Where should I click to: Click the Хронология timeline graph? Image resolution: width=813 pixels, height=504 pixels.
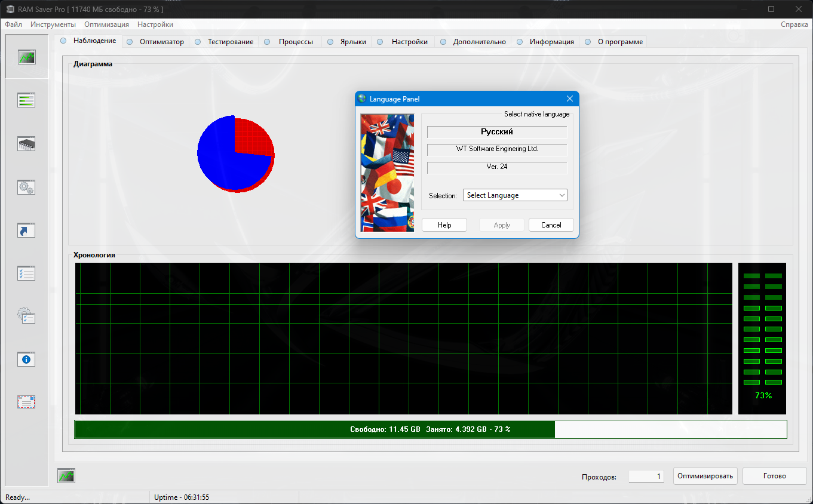pos(403,339)
